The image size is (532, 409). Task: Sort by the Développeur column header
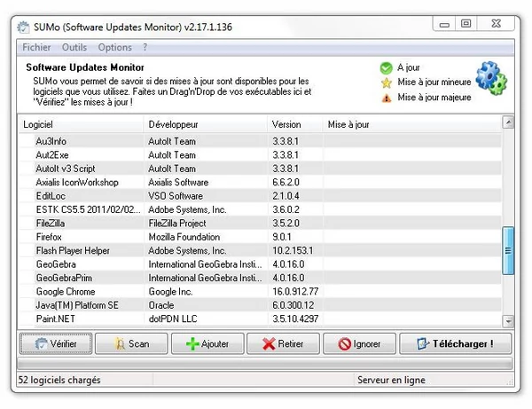pyautogui.click(x=206, y=124)
